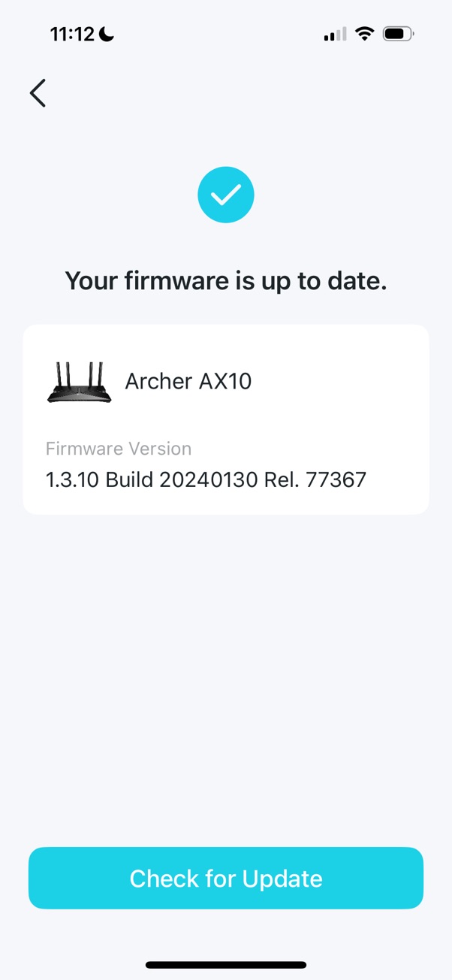Screen dimensions: 452x980
Task: Tap the 11:12 clock in status bar
Action: pyautogui.click(x=73, y=34)
